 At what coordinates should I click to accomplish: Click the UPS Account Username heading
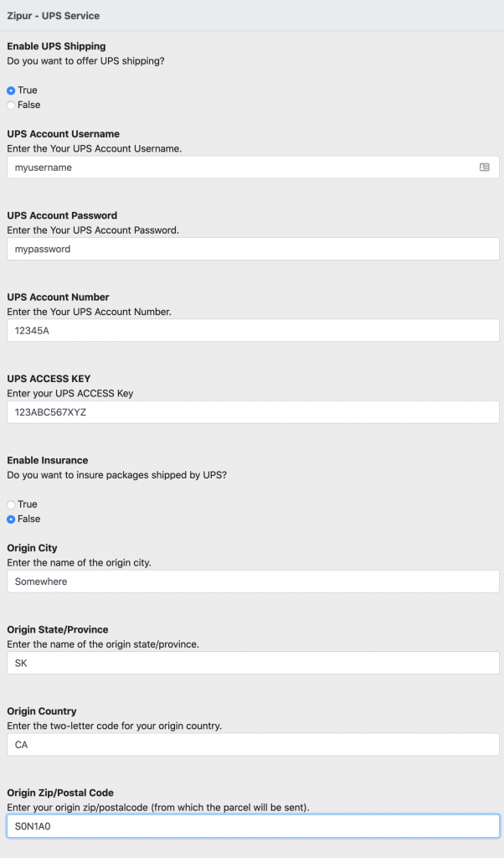pyautogui.click(x=64, y=134)
